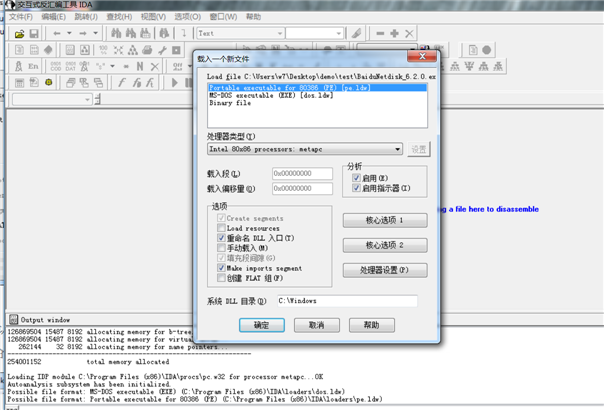This screenshot has height=410, width=604.
Task: Open the empty combo box beside Text
Action: [x=314, y=34]
